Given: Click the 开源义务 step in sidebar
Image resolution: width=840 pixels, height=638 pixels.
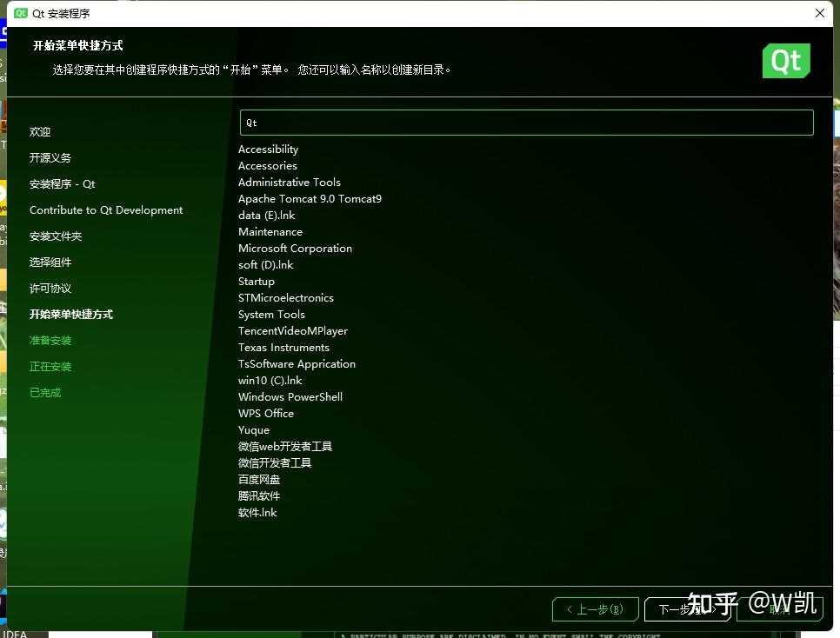Looking at the screenshot, I should click(x=50, y=158).
